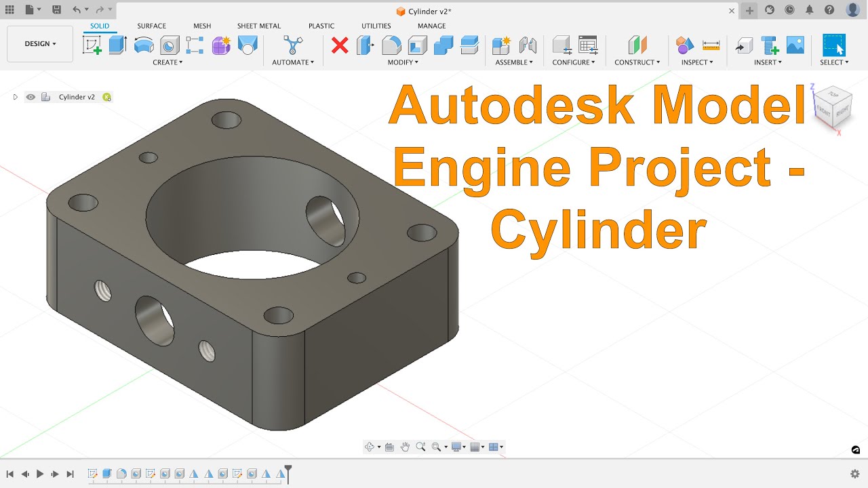Open Display Settings dropdown in navigation bar
This screenshot has width=868, height=488.
click(x=459, y=447)
